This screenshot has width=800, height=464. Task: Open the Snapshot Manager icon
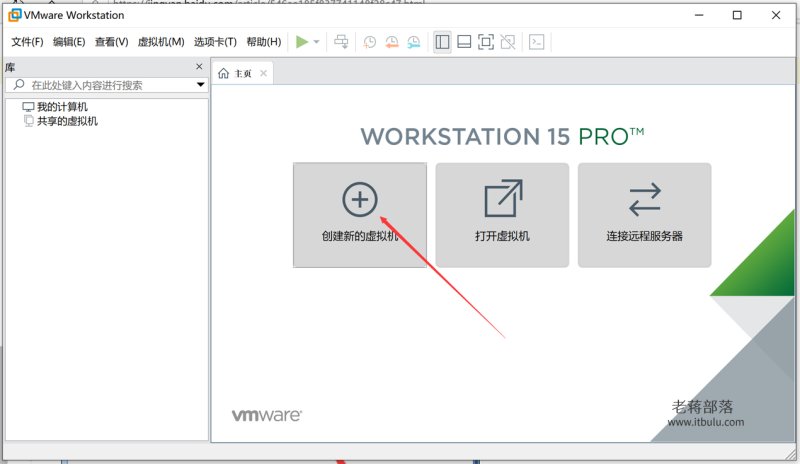tap(414, 42)
